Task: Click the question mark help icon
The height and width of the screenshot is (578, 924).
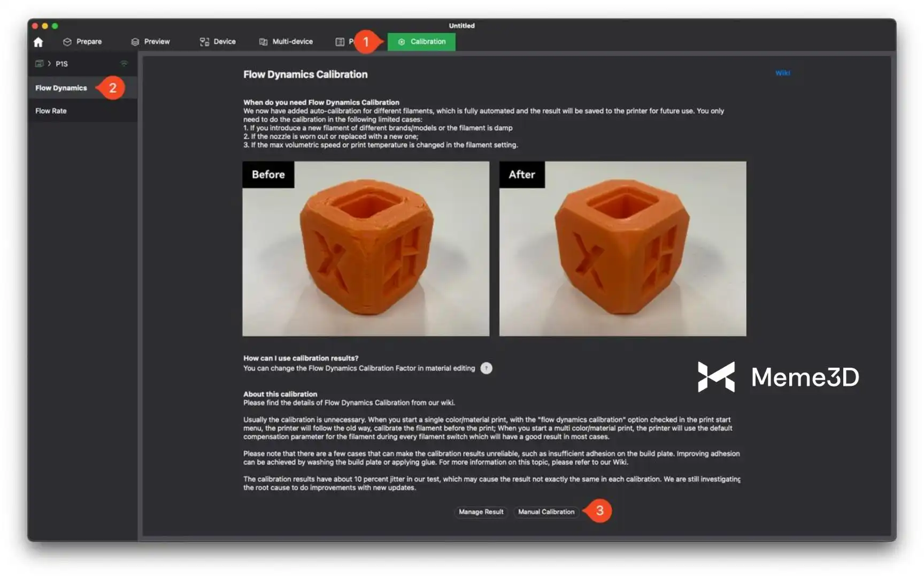Action: (x=486, y=368)
